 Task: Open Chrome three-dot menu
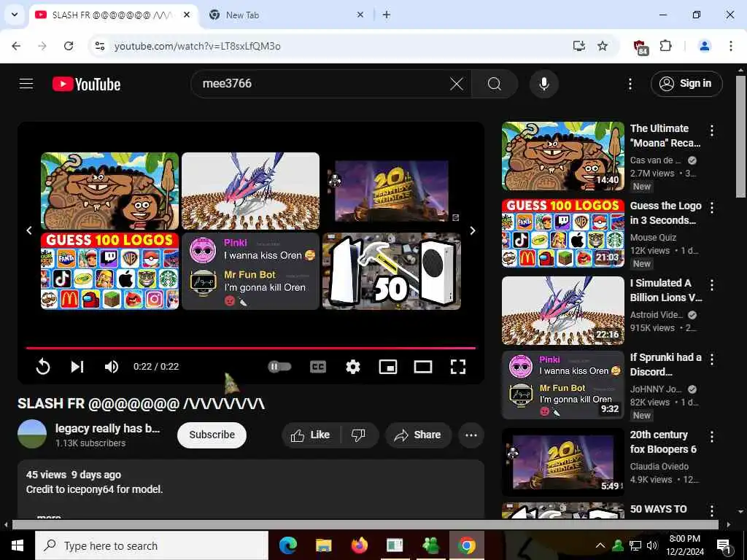pyautogui.click(x=730, y=46)
